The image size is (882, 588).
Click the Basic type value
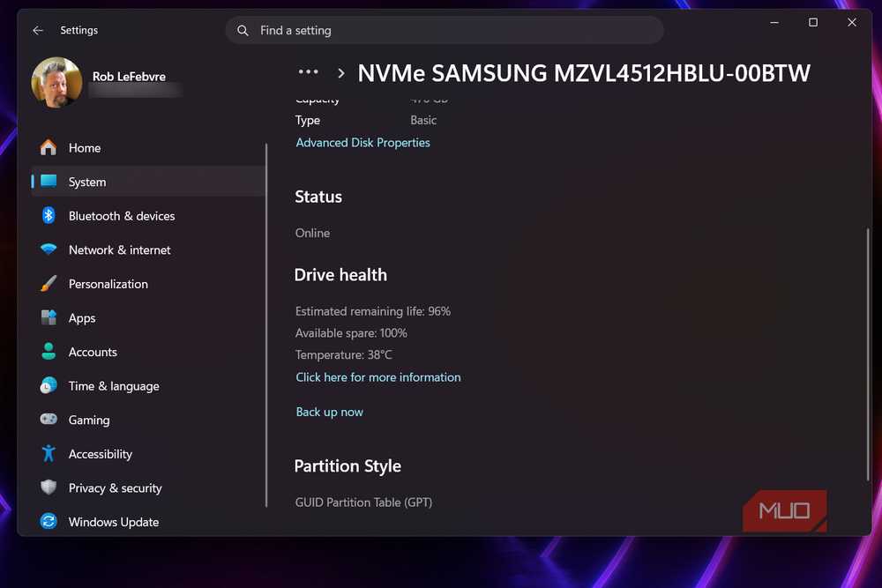[x=423, y=120]
